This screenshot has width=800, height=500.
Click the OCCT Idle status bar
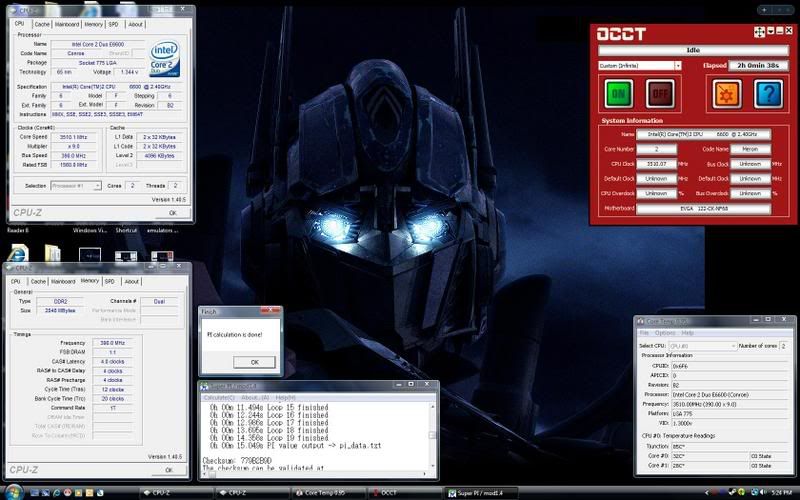point(693,51)
